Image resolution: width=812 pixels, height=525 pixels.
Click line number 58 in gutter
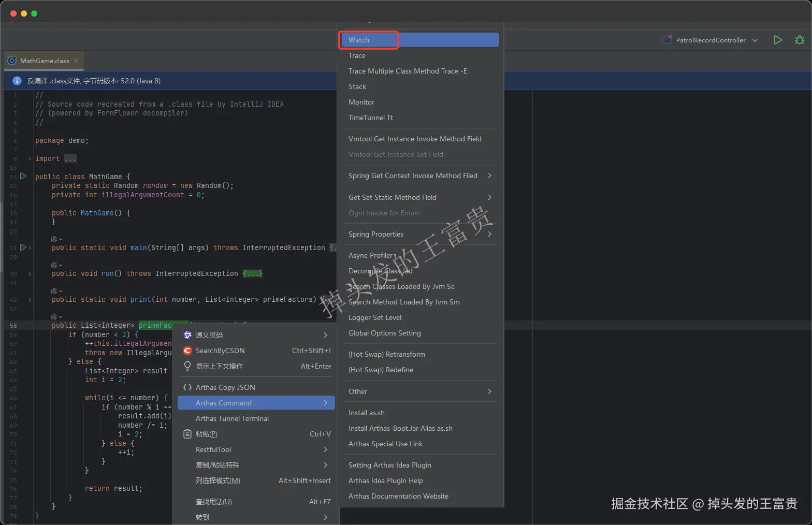13,326
